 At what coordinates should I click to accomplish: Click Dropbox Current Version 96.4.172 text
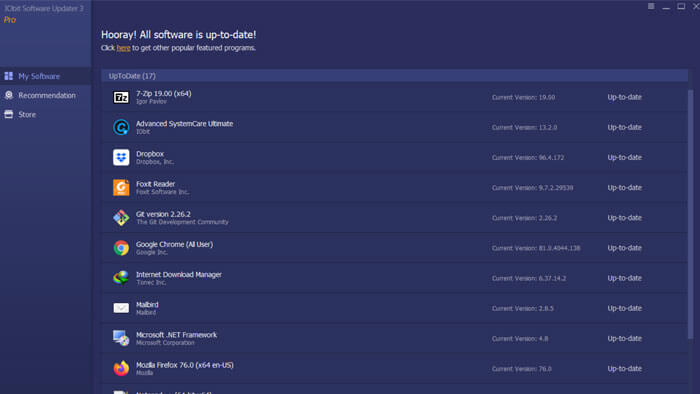point(528,158)
